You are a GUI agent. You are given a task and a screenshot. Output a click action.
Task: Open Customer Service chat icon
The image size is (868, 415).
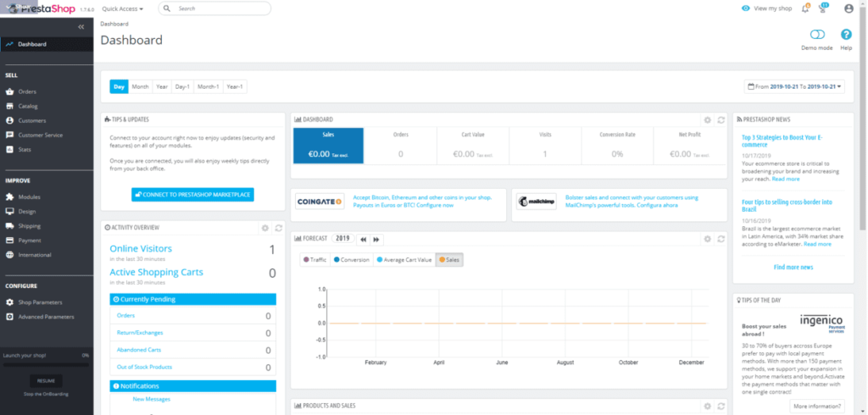click(9, 135)
